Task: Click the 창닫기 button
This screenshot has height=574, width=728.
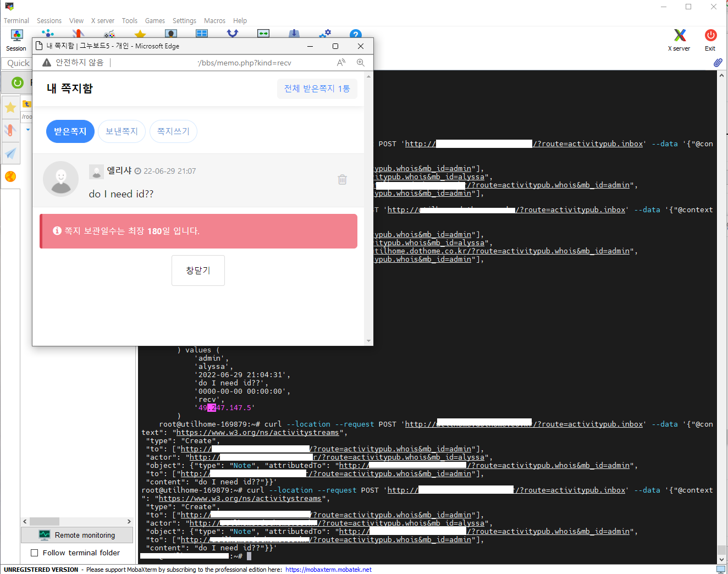Action: pos(198,271)
